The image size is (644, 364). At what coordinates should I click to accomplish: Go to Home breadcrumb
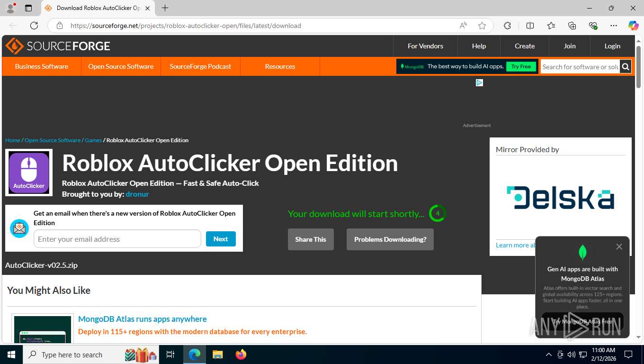(13, 140)
